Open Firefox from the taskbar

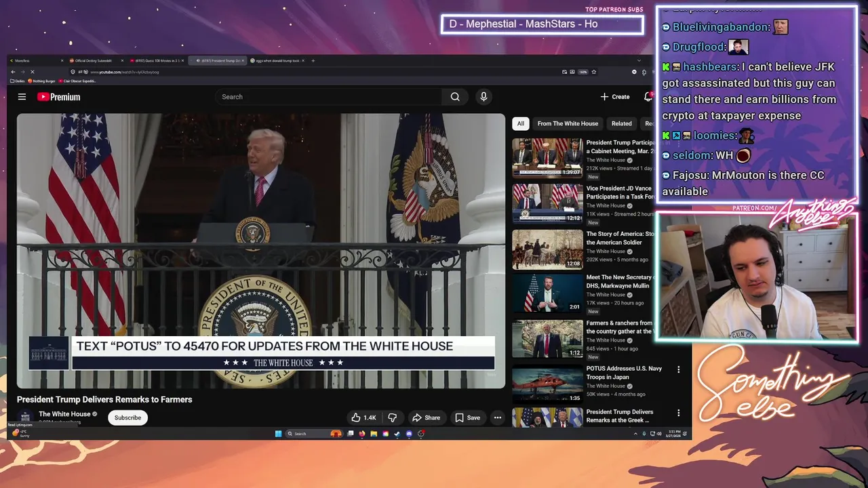361,434
